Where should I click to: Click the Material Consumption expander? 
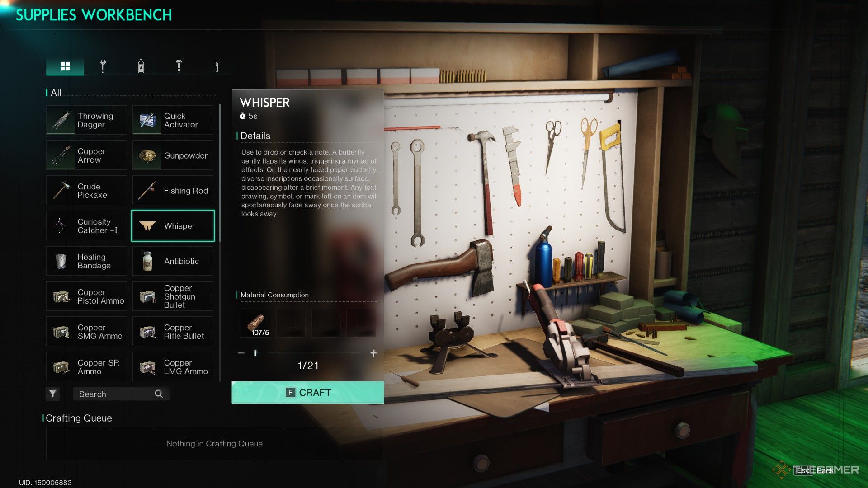tap(274, 294)
